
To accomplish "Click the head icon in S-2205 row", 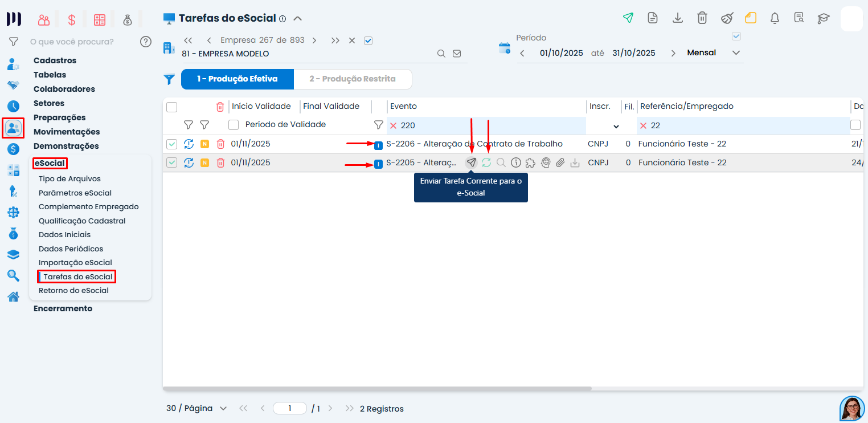I will coord(546,162).
